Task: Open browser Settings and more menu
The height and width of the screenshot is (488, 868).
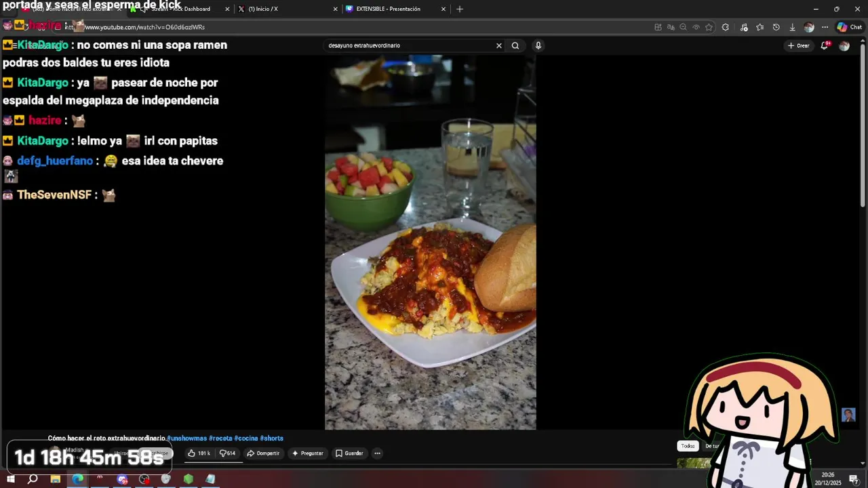Action: coord(825,27)
